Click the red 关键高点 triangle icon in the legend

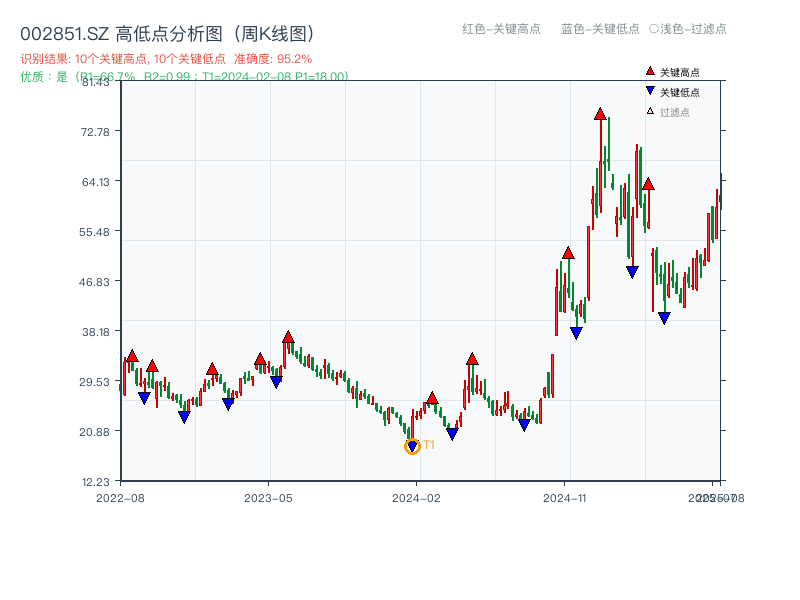tap(648, 71)
